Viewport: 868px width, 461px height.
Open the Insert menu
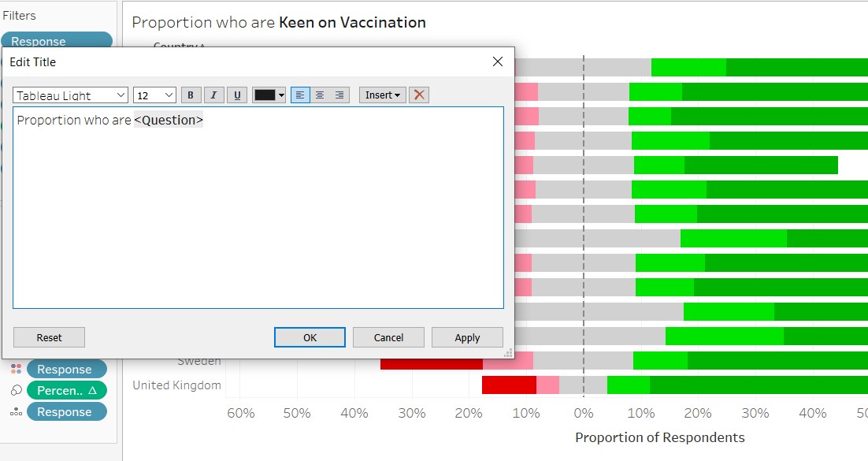coord(381,95)
